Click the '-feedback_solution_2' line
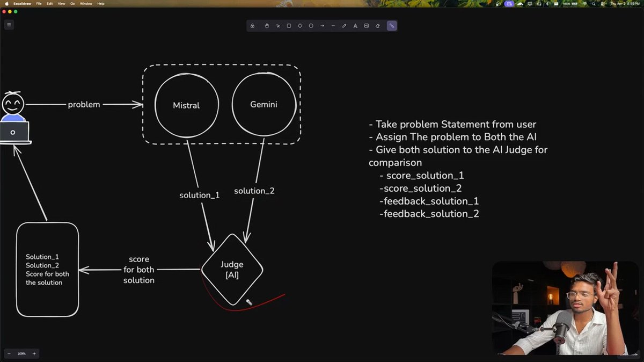This screenshot has width=644, height=362. point(429,214)
